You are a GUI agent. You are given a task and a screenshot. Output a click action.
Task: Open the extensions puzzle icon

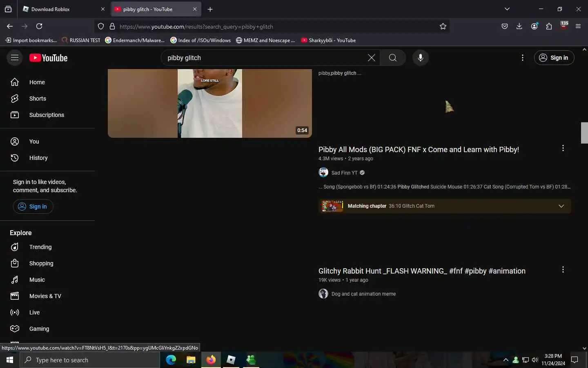pyautogui.click(x=549, y=26)
